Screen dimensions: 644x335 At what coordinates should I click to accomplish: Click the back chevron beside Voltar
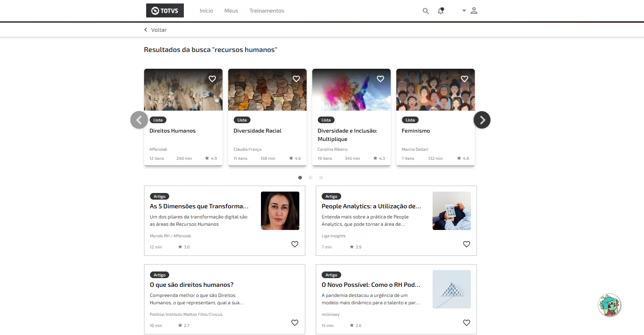(x=146, y=30)
